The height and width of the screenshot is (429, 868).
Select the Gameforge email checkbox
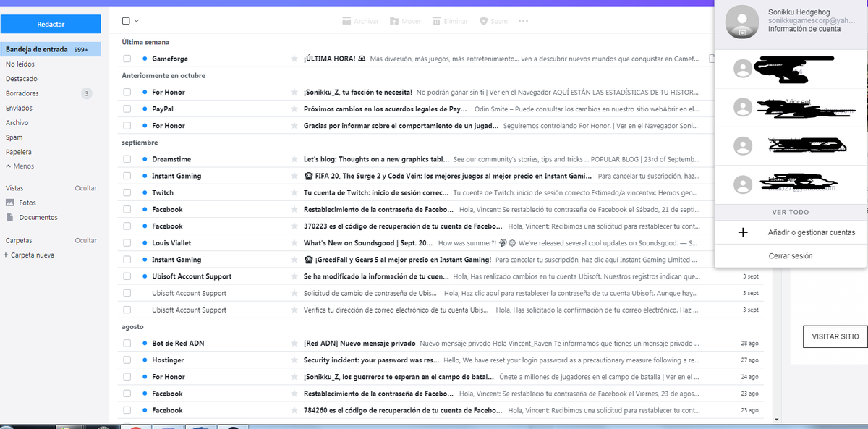[x=127, y=59]
